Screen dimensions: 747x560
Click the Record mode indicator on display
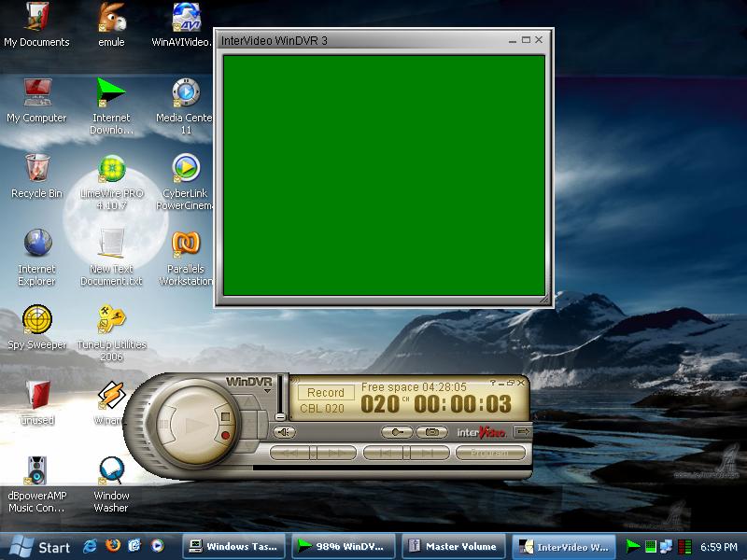click(x=326, y=392)
